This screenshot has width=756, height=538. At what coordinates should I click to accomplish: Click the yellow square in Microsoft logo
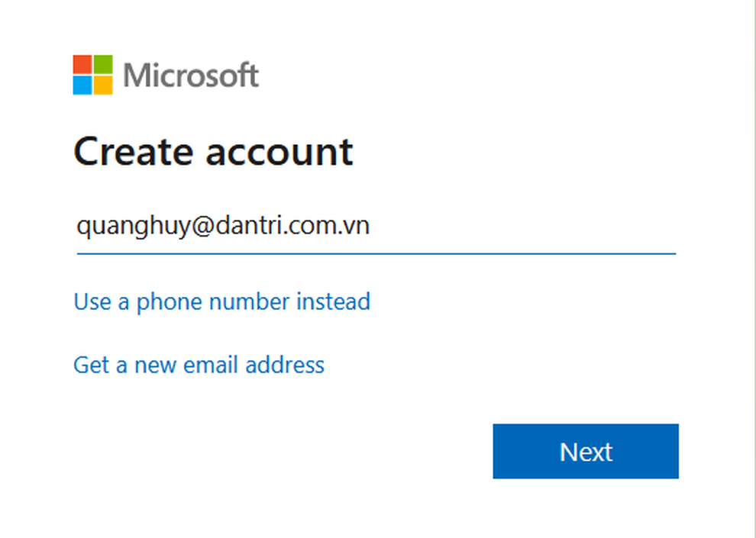[x=103, y=85]
